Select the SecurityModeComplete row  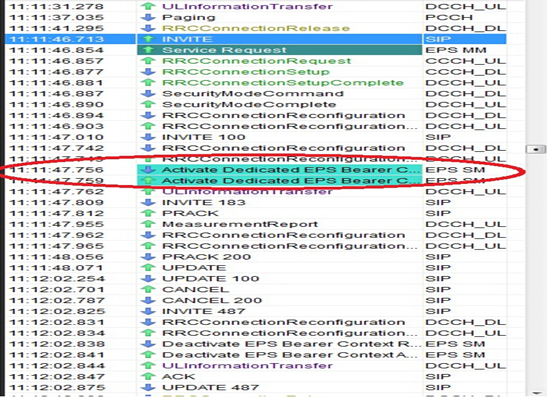pyautogui.click(x=256, y=104)
